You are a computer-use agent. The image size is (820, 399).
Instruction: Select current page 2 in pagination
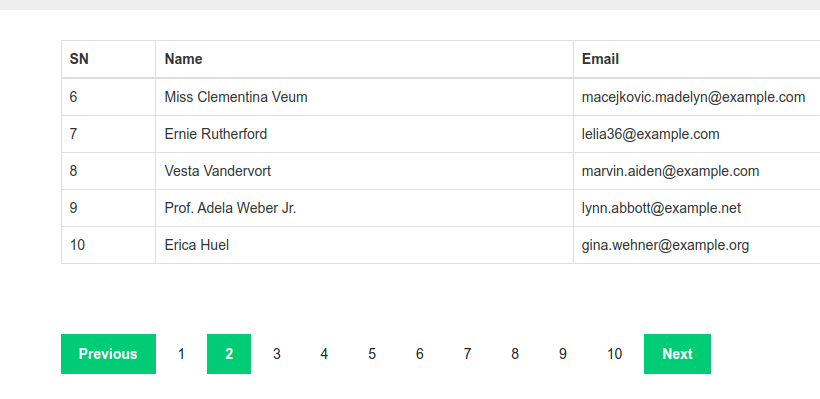[x=229, y=354]
